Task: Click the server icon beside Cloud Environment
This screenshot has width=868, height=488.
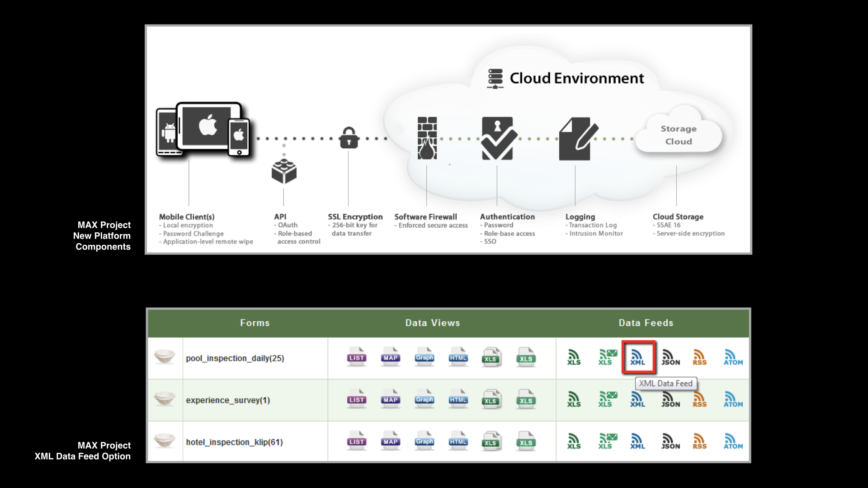Action: [495, 79]
